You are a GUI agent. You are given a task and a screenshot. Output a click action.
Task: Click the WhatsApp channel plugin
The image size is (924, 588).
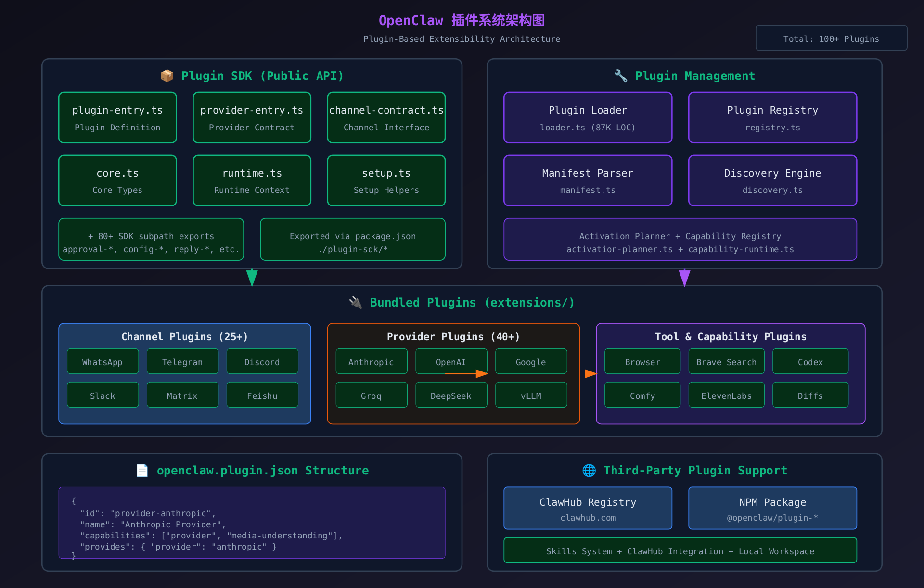(x=103, y=362)
